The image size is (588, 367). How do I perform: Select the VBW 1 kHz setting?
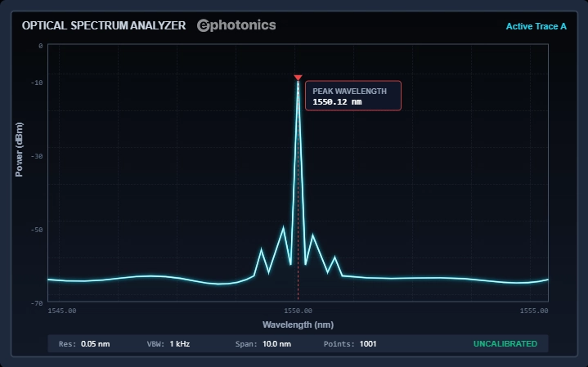pyautogui.click(x=168, y=344)
